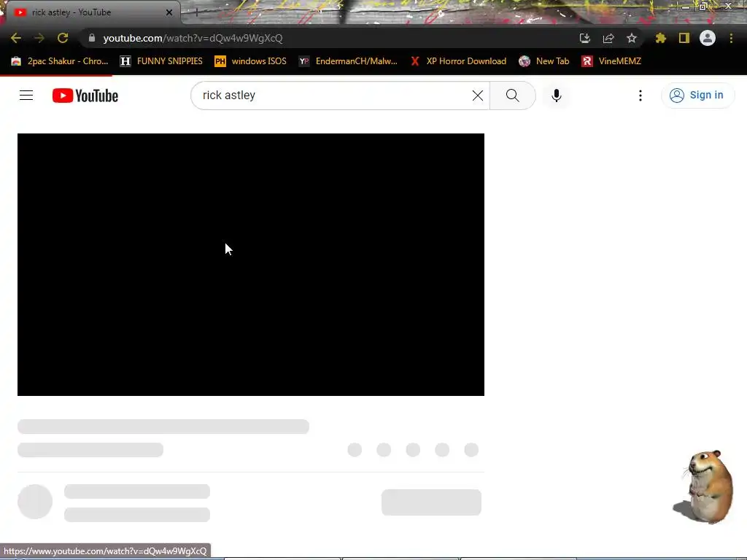The image size is (747, 560).
Task: Open Chrome profile avatar
Action: pyautogui.click(x=708, y=38)
